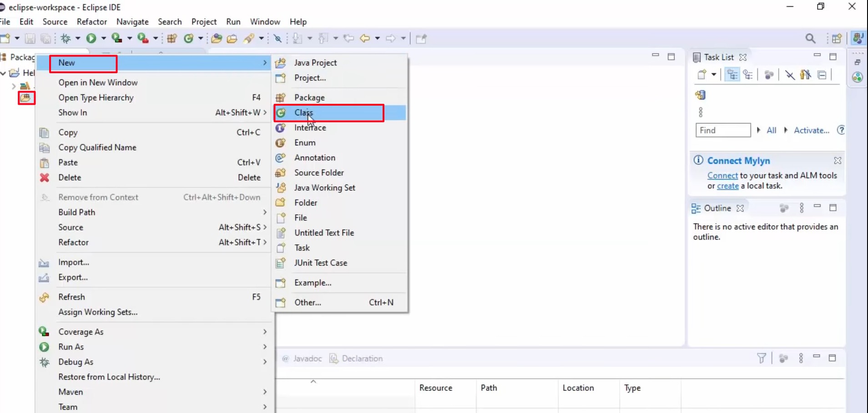Click the New Java Class toolbar icon

pyautogui.click(x=188, y=39)
